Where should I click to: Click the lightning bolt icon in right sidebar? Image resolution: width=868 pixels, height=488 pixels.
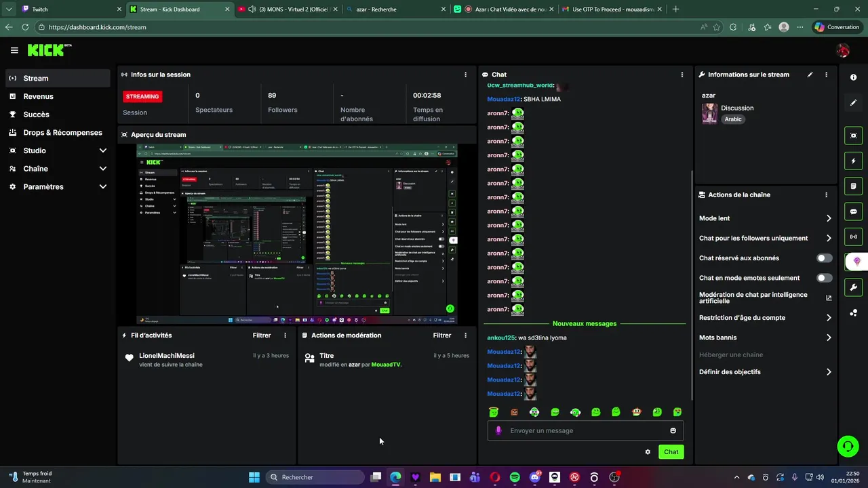(x=853, y=161)
